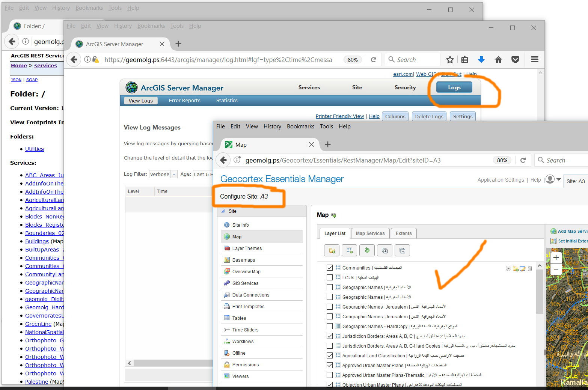Click Application Settings link in Geocortex Manager

(x=501, y=180)
